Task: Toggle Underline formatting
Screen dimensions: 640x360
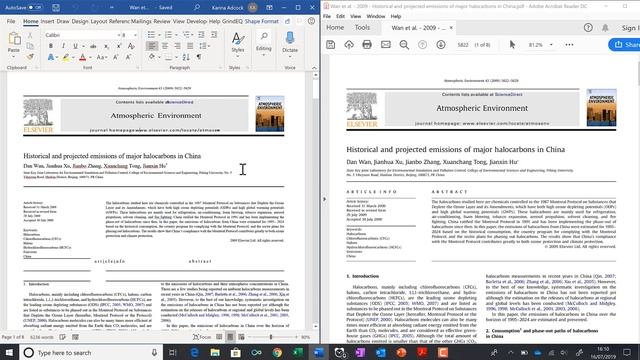Action: tap(75, 46)
